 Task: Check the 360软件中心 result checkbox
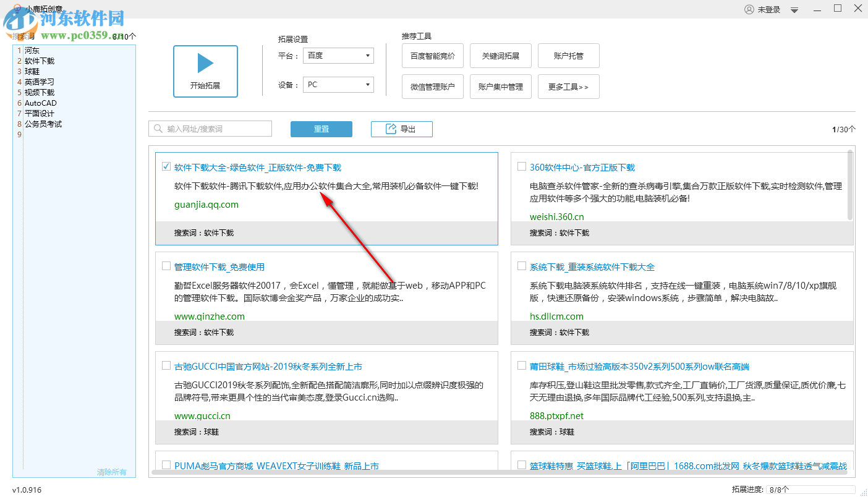[x=521, y=167]
